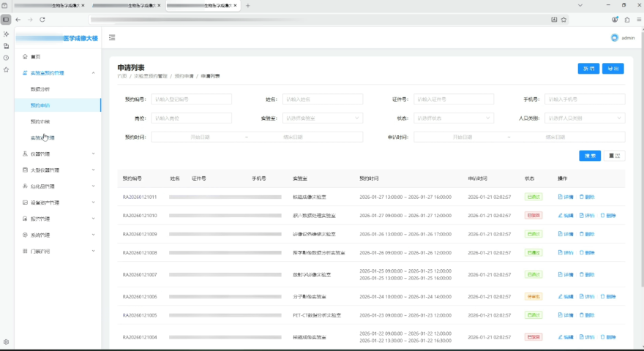Select 预约审核 in sidebar submenu
The width and height of the screenshot is (644, 351).
[40, 121]
